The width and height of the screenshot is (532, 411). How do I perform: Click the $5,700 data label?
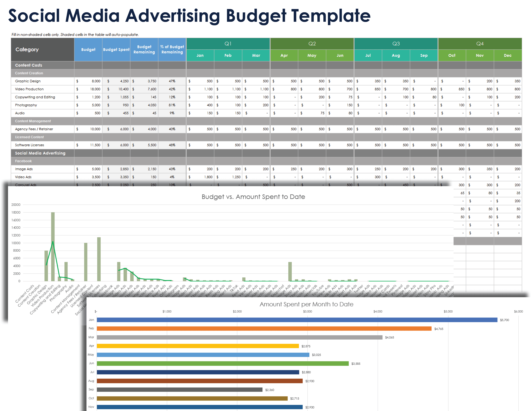(x=504, y=320)
